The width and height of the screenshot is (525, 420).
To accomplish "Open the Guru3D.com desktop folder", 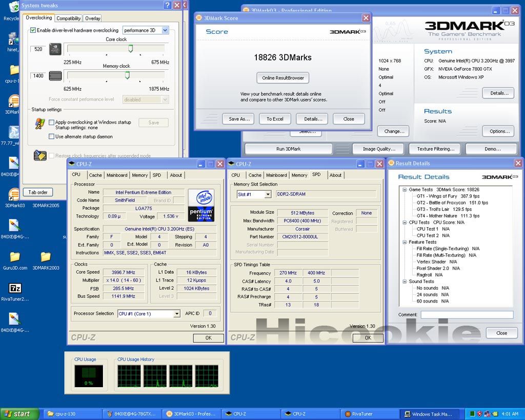I will tap(15, 257).
